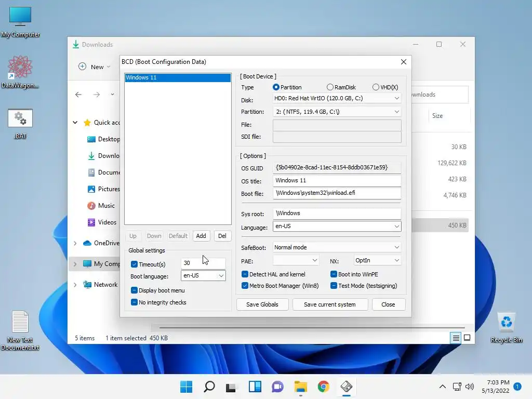Click Save current system button
This screenshot has height=399, width=532.
[330, 304]
